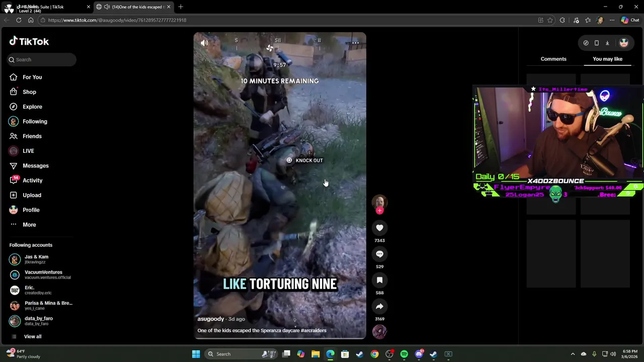Open Activity notifications in the sidebar
644x362 pixels.
pos(32,180)
